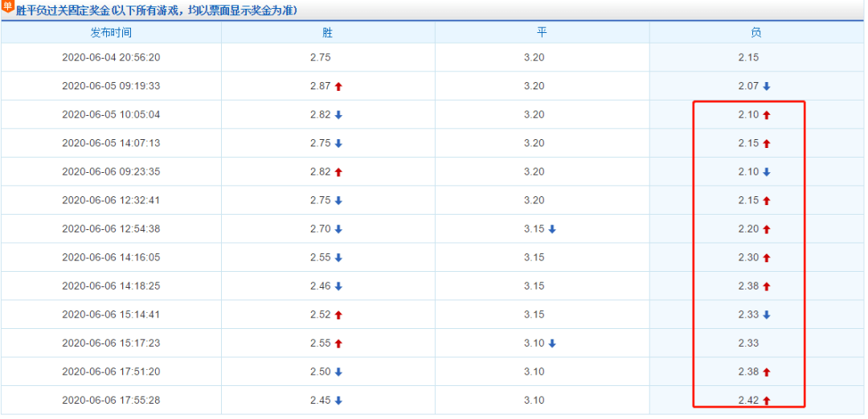The image size is (868, 419).
Task: Click blue down arrow beside 2.07 lose odds
Action: pos(767,86)
